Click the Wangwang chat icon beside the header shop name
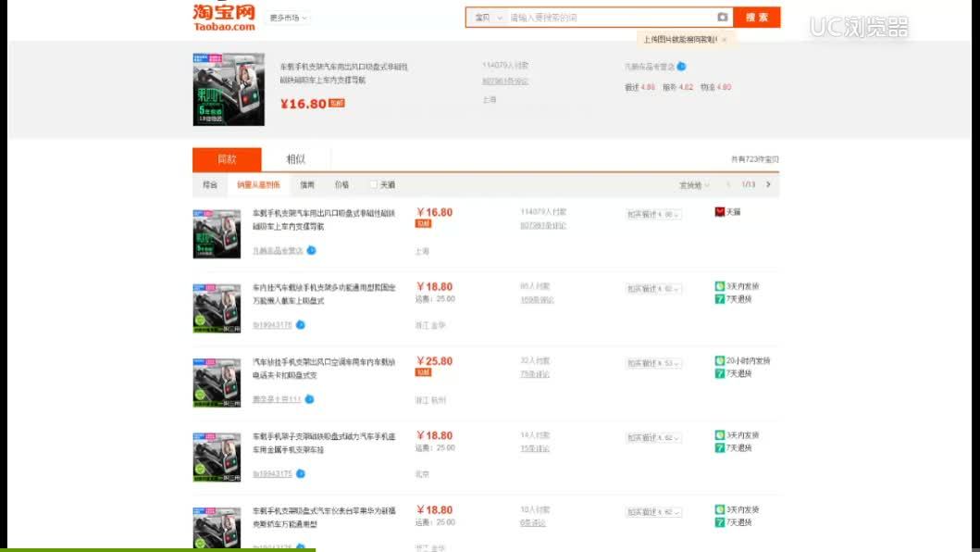The height and width of the screenshot is (552, 980). [x=681, y=67]
